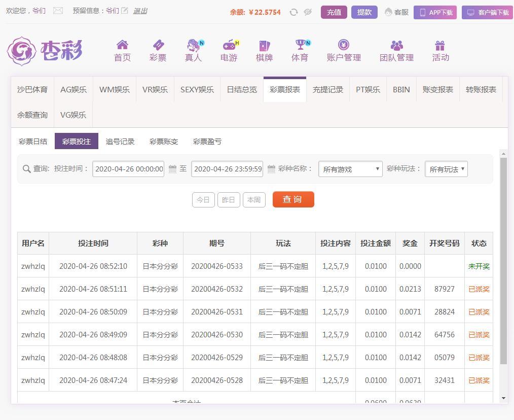Expand the 所有玩法 play type dropdown
This screenshot has width=514, height=420.
[x=446, y=169]
